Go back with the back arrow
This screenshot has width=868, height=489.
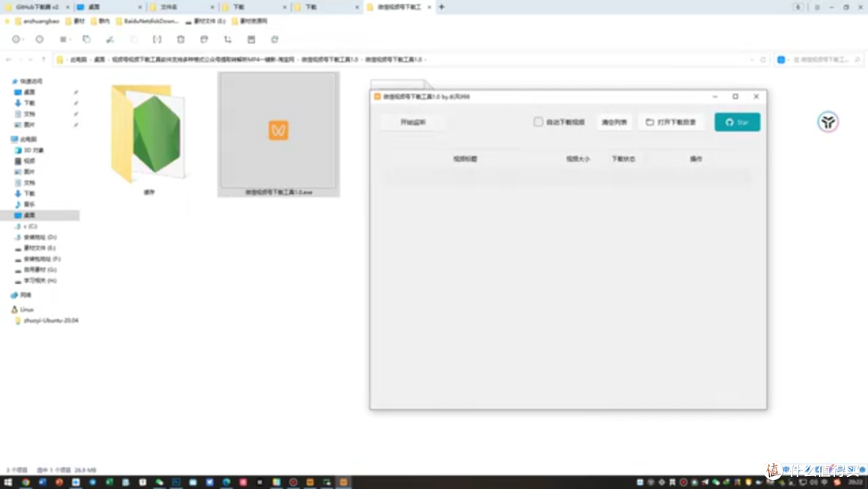click(x=8, y=60)
